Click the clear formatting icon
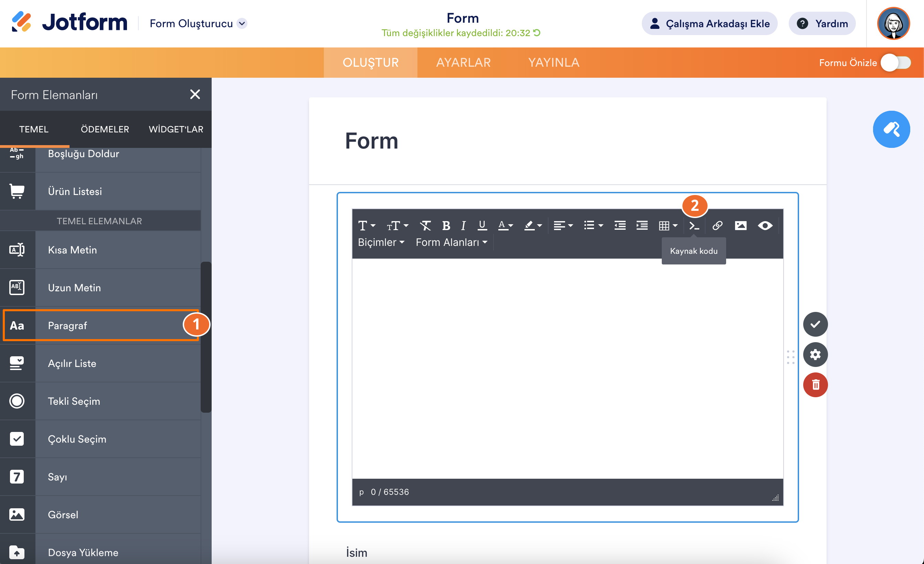The height and width of the screenshot is (564, 924). (425, 226)
